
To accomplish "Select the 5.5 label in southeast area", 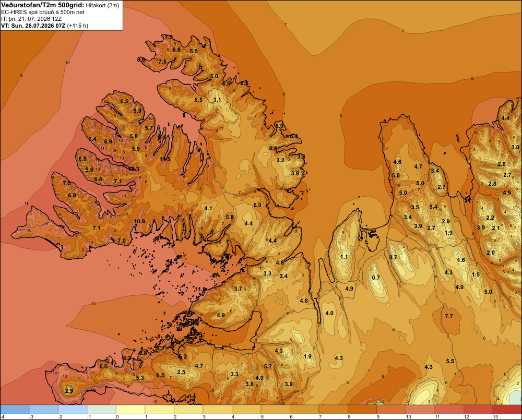I will [450, 361].
